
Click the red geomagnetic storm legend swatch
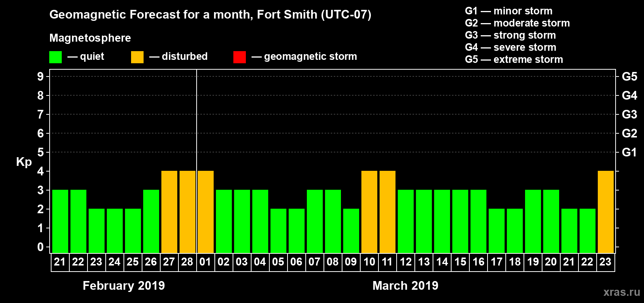239,57
